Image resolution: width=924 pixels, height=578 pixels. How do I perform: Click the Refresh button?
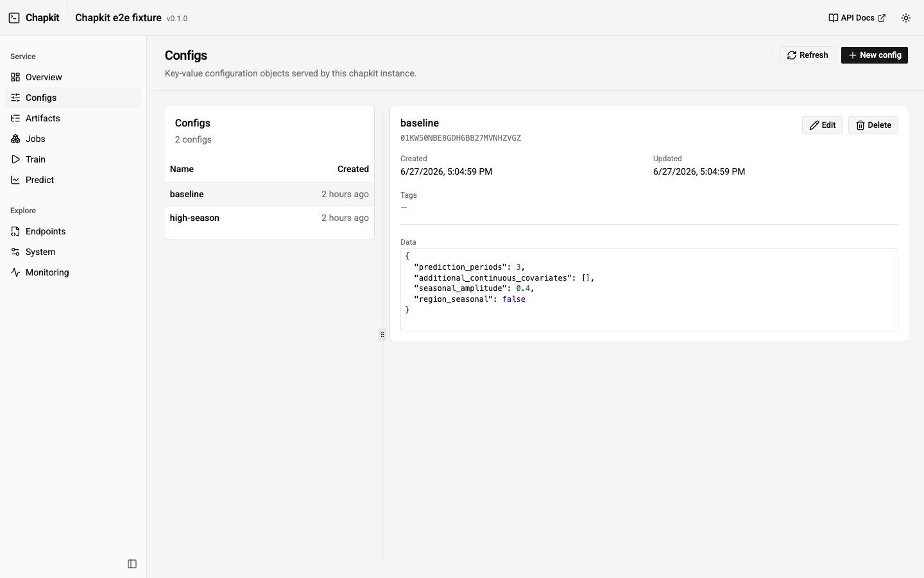point(807,55)
